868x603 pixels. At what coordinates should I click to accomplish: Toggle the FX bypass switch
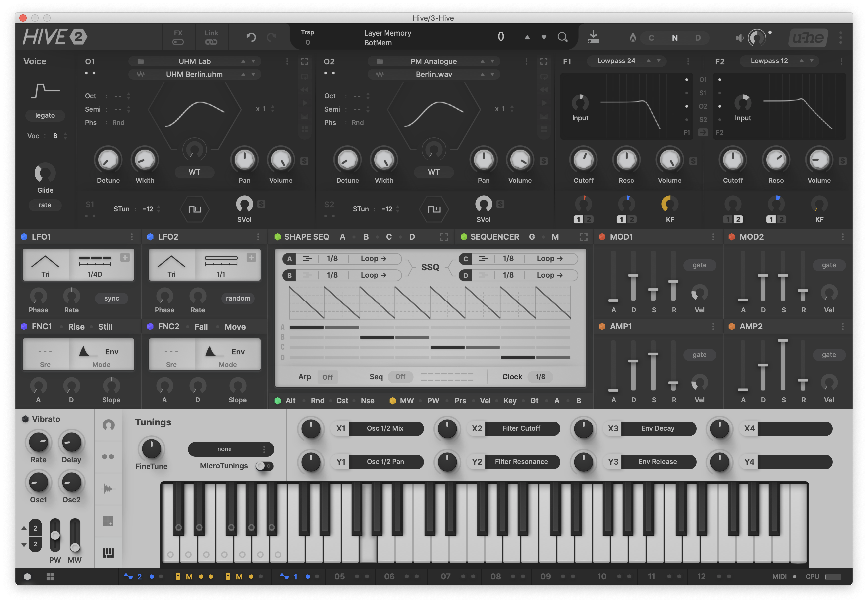178,42
